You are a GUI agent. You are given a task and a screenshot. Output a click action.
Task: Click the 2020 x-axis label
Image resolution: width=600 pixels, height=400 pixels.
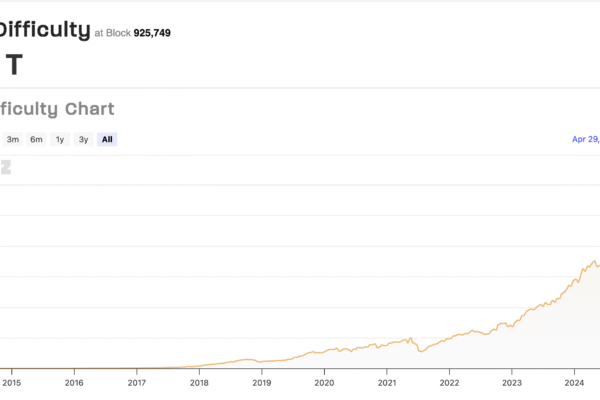click(324, 381)
